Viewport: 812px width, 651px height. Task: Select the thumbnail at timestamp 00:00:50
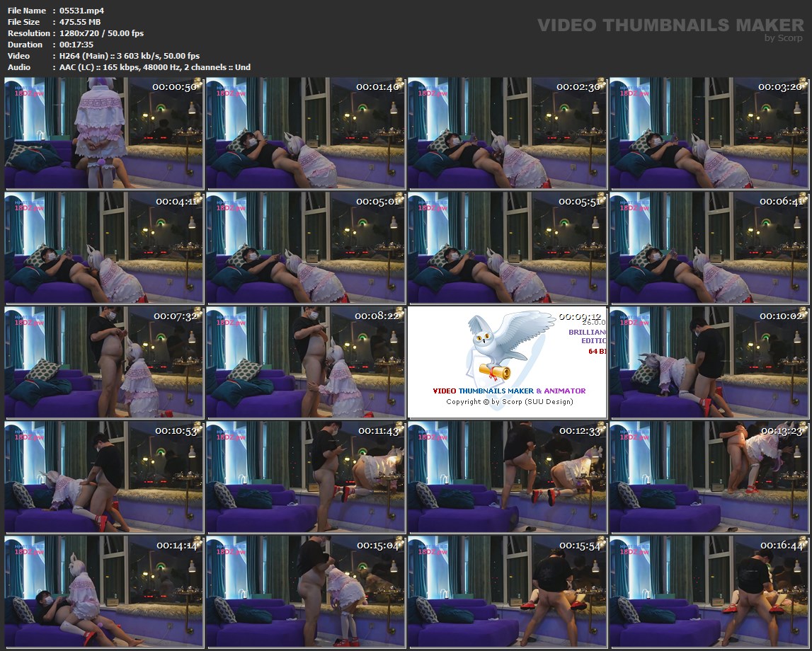[104, 133]
